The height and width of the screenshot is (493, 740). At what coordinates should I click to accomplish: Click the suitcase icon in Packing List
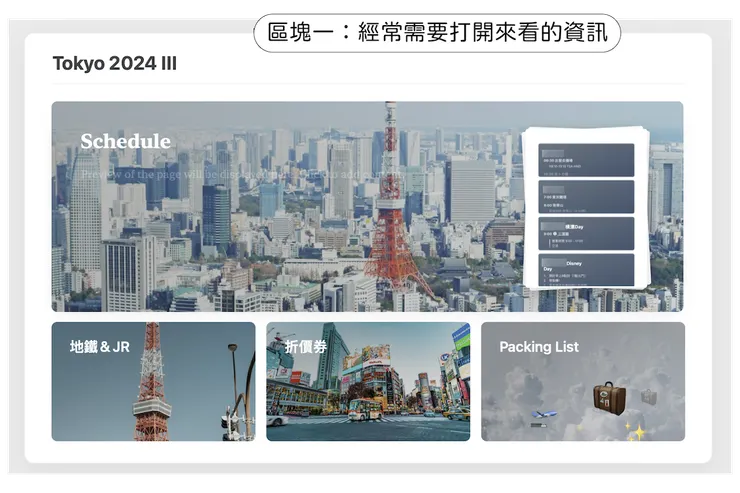[609, 399]
